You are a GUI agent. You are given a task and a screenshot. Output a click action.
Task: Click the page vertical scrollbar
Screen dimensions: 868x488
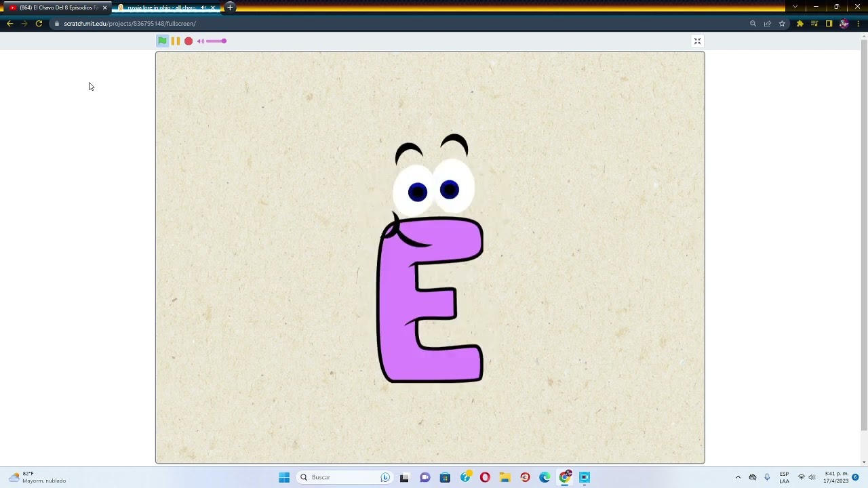[x=864, y=234]
